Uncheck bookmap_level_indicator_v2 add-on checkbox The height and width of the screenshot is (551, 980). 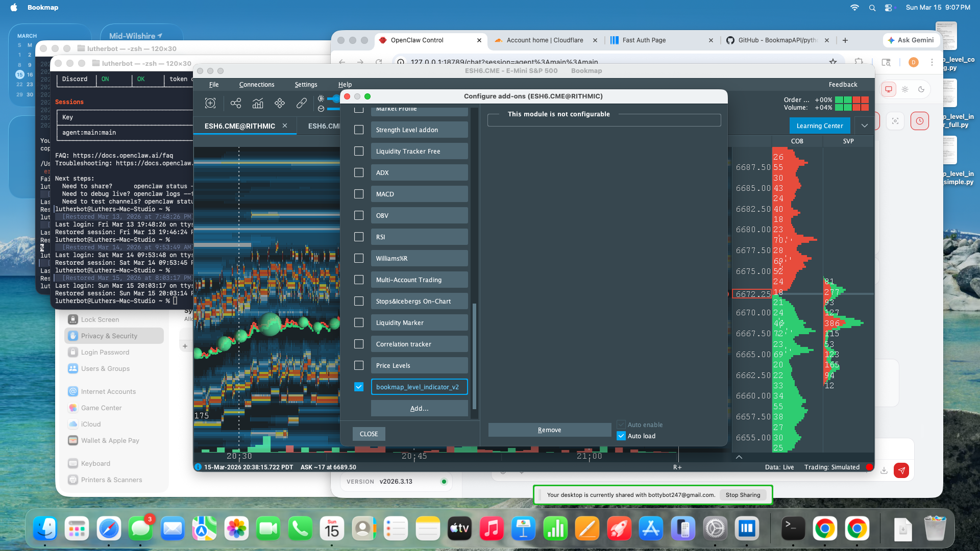coord(359,387)
